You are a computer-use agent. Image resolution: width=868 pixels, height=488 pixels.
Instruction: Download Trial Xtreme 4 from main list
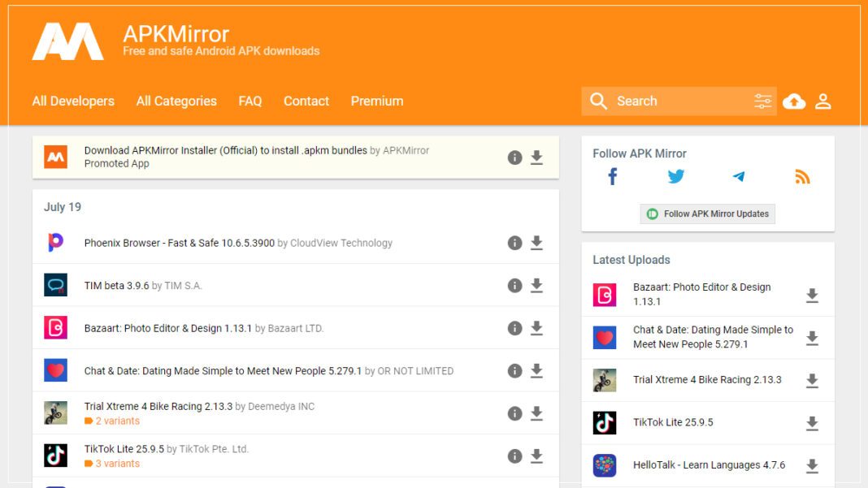click(536, 413)
